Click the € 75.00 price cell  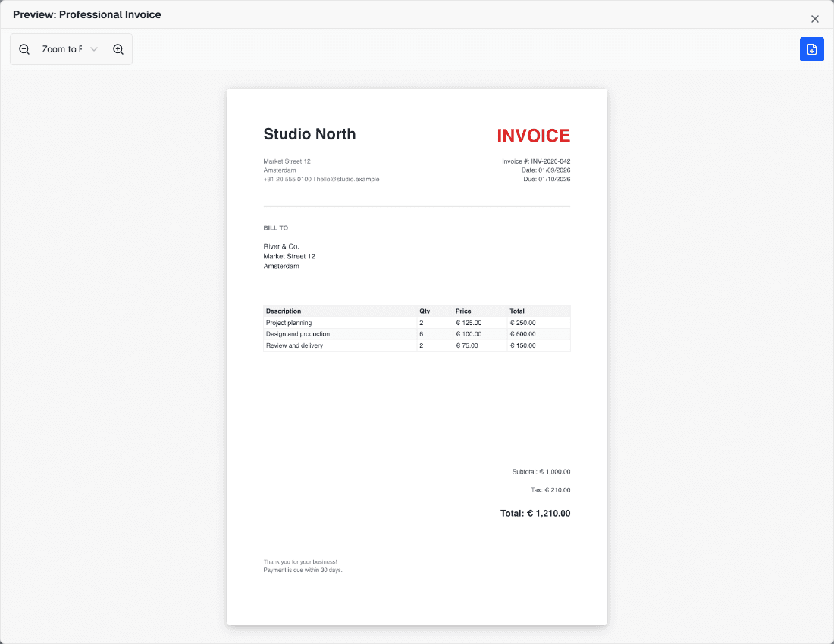(480, 345)
